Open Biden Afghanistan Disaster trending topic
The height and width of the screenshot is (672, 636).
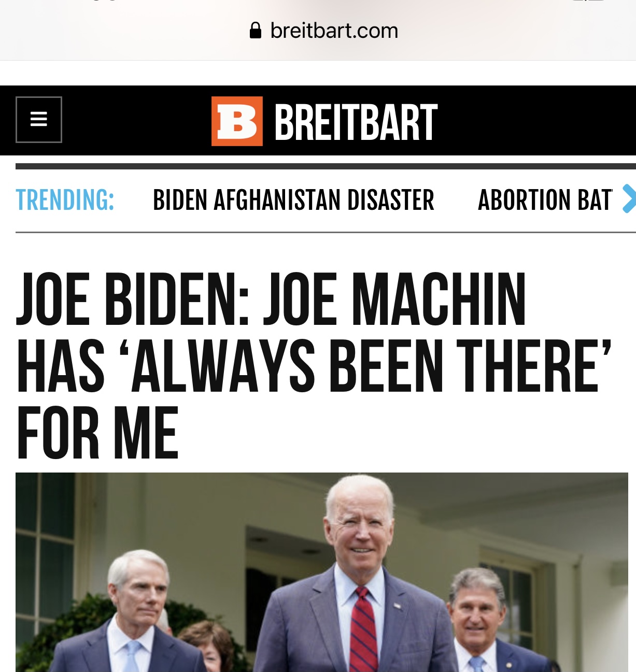click(x=293, y=200)
